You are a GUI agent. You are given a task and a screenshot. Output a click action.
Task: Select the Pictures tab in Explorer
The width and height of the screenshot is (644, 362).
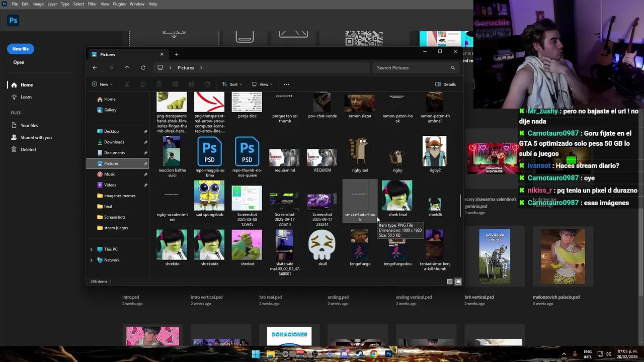tap(128, 54)
